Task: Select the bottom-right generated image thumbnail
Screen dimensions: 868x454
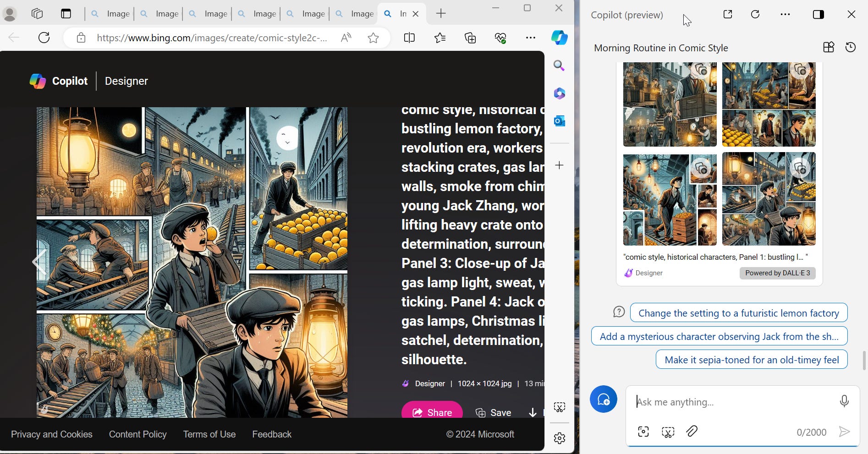Action: [x=769, y=199]
